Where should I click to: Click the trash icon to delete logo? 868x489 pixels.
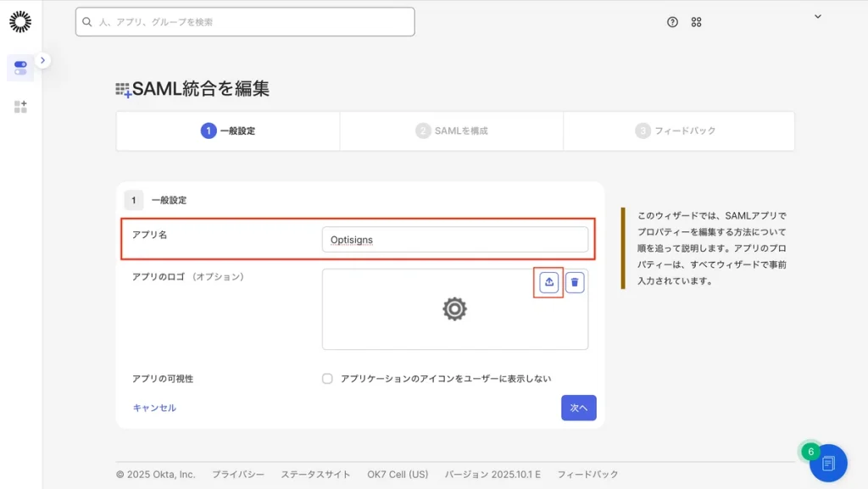(x=575, y=282)
